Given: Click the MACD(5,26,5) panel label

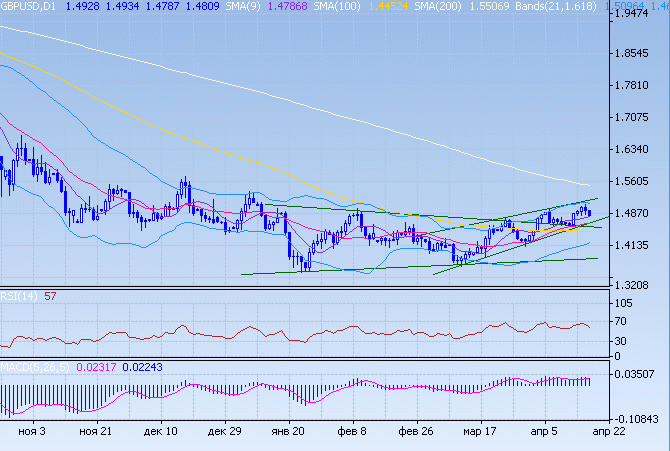Looking at the screenshot, I should (36, 368).
